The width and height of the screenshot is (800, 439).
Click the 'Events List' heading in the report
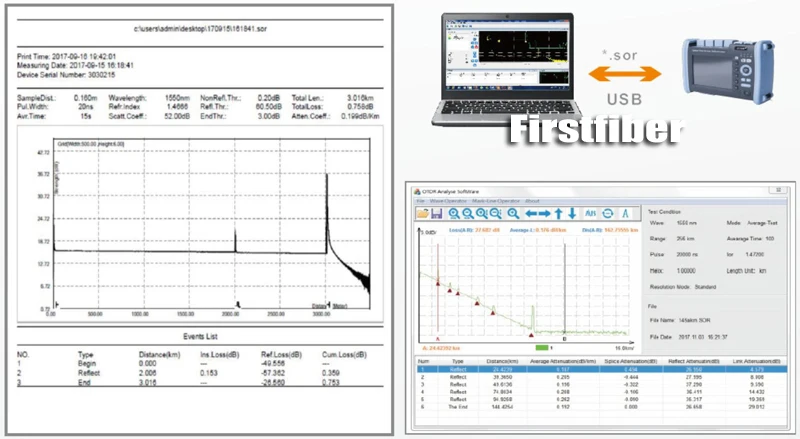coord(200,336)
